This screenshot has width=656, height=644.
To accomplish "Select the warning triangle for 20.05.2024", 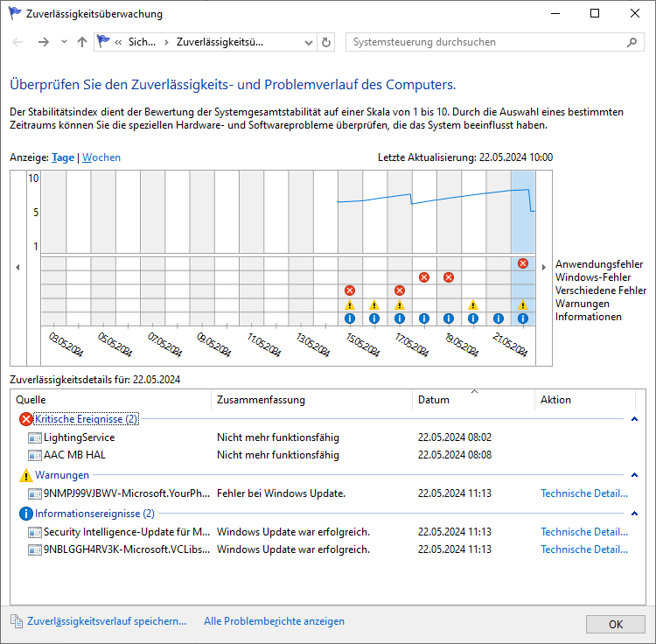I will click(473, 305).
